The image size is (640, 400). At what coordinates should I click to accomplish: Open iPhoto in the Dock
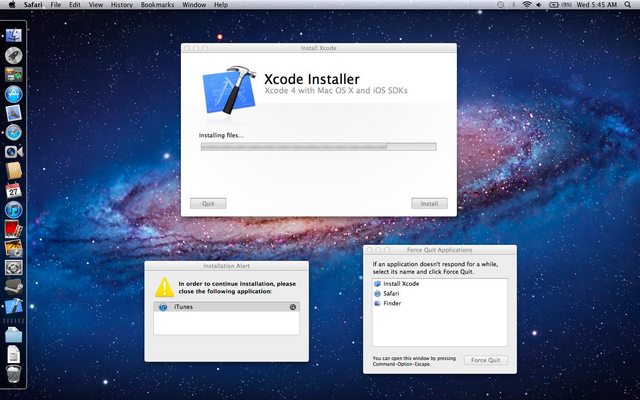(13, 248)
